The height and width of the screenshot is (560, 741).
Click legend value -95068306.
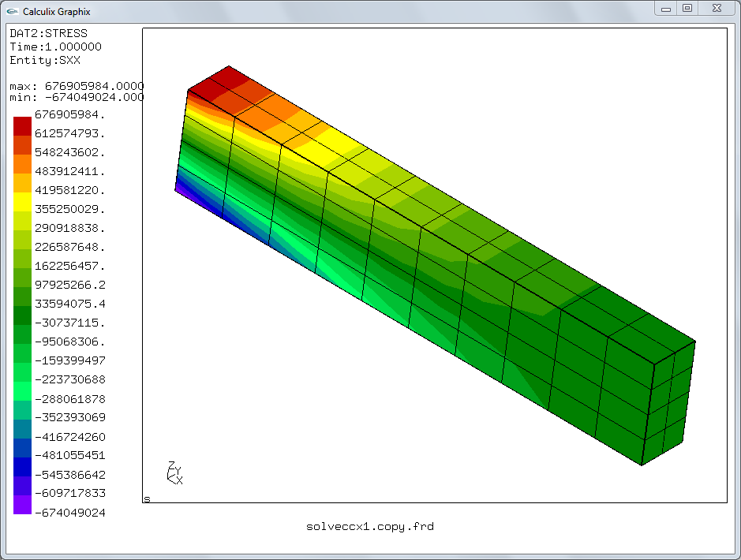point(70,342)
